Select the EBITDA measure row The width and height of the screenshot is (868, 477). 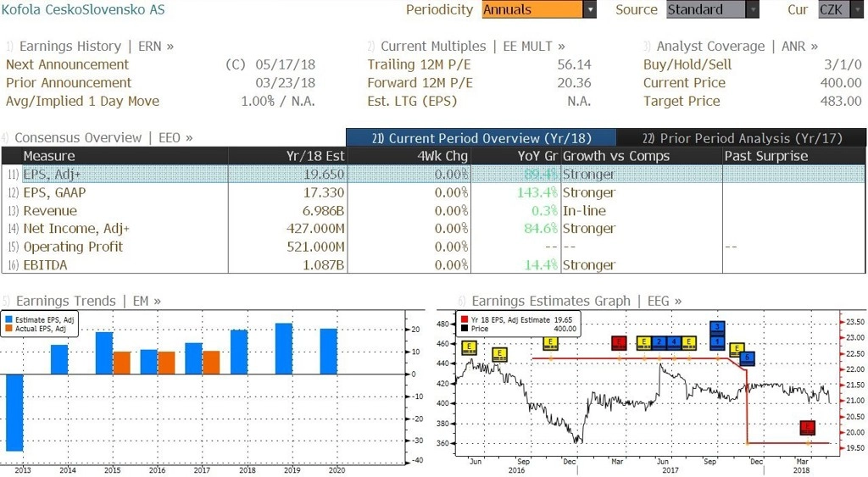(x=433, y=265)
